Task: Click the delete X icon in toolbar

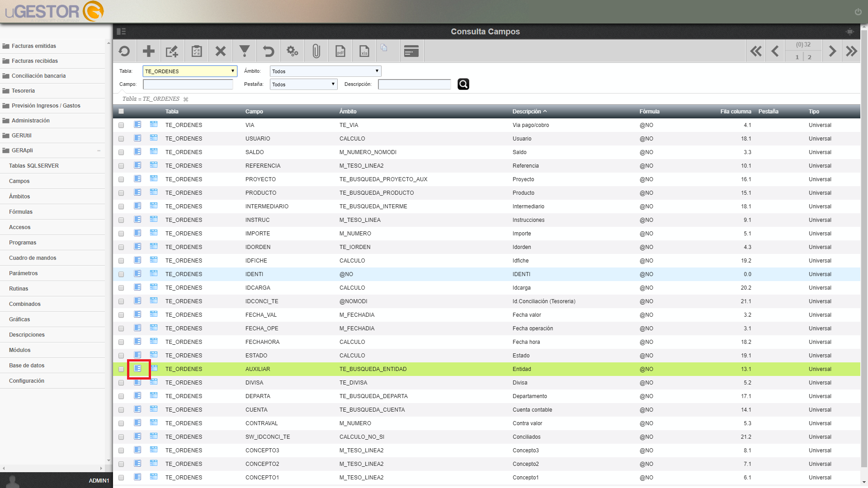Action: (221, 51)
